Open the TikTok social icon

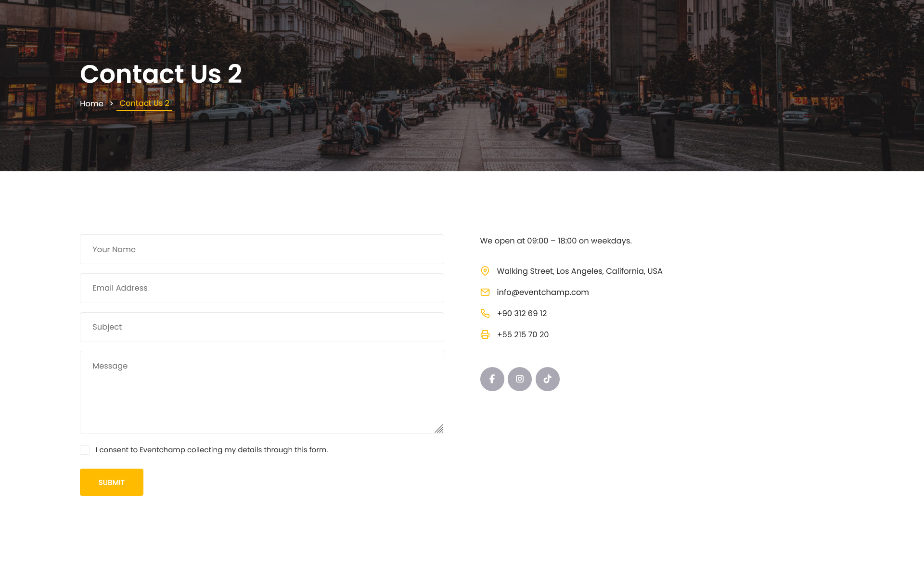click(x=548, y=379)
